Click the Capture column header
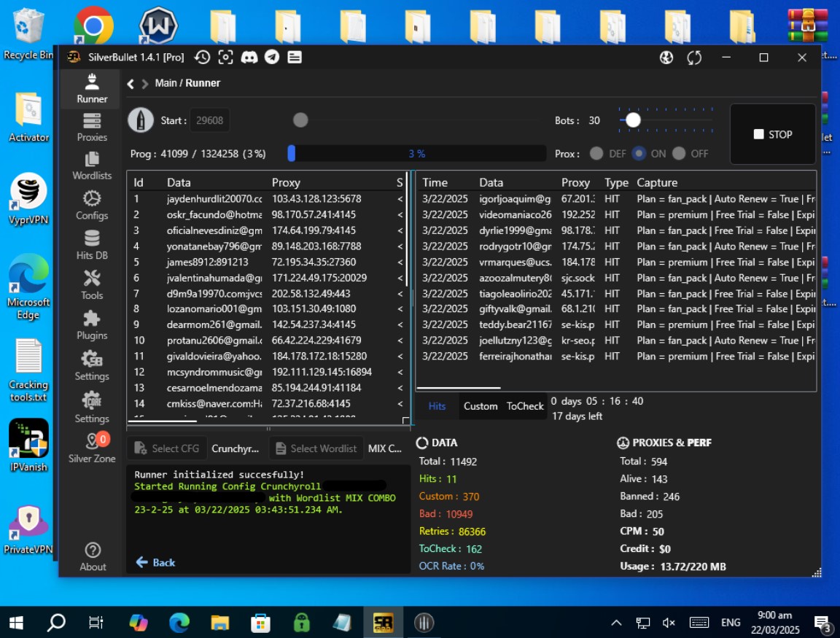The height and width of the screenshot is (638, 840). click(657, 183)
